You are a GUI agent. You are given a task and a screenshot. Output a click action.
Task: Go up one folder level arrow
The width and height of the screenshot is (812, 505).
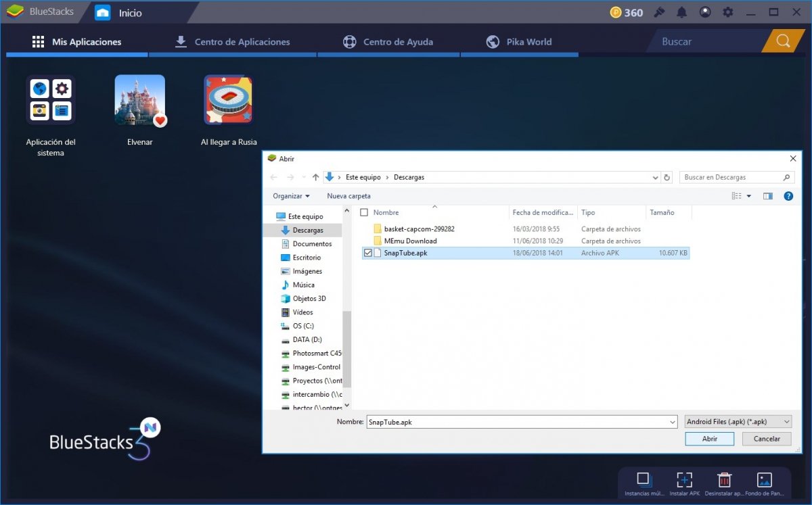315,177
